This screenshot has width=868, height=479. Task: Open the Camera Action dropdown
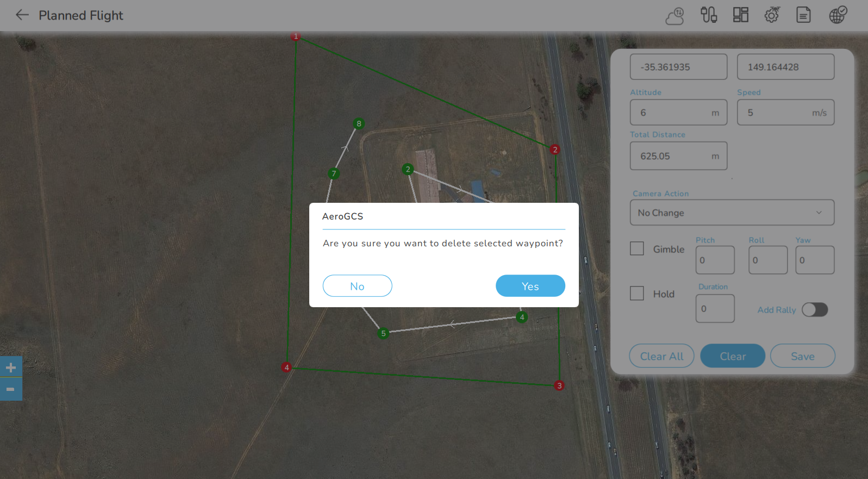tap(732, 213)
